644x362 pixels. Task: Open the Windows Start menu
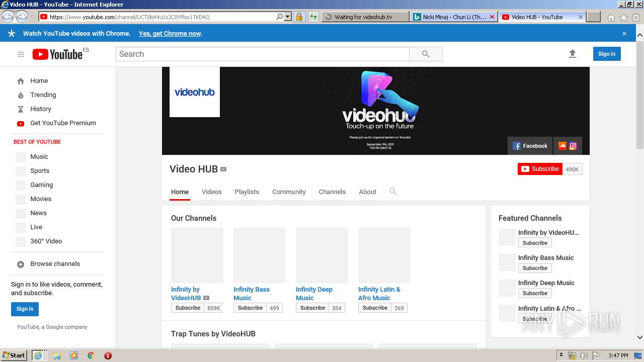tap(14, 355)
